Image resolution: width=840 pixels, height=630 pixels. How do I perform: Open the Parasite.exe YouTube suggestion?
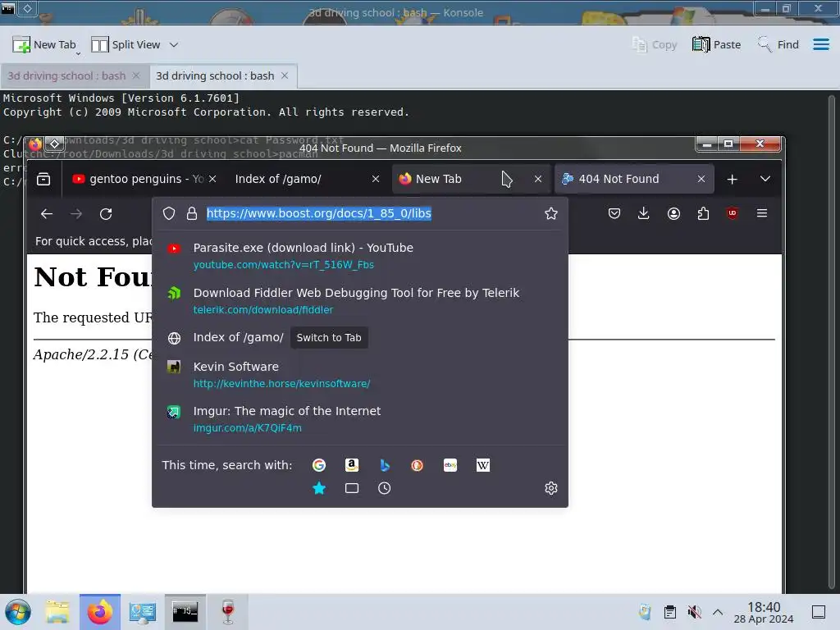(360, 256)
